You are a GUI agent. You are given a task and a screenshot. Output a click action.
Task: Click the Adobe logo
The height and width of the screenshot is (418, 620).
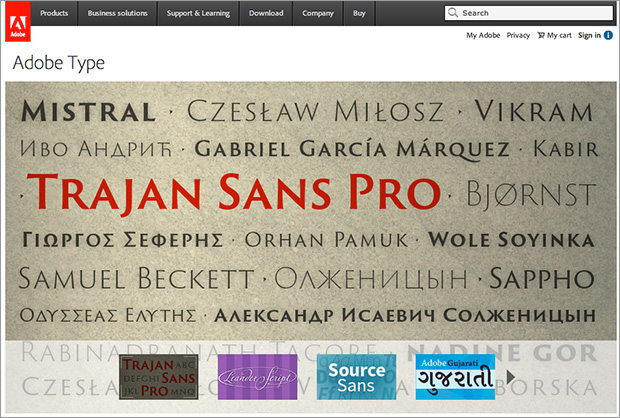pyautogui.click(x=18, y=21)
